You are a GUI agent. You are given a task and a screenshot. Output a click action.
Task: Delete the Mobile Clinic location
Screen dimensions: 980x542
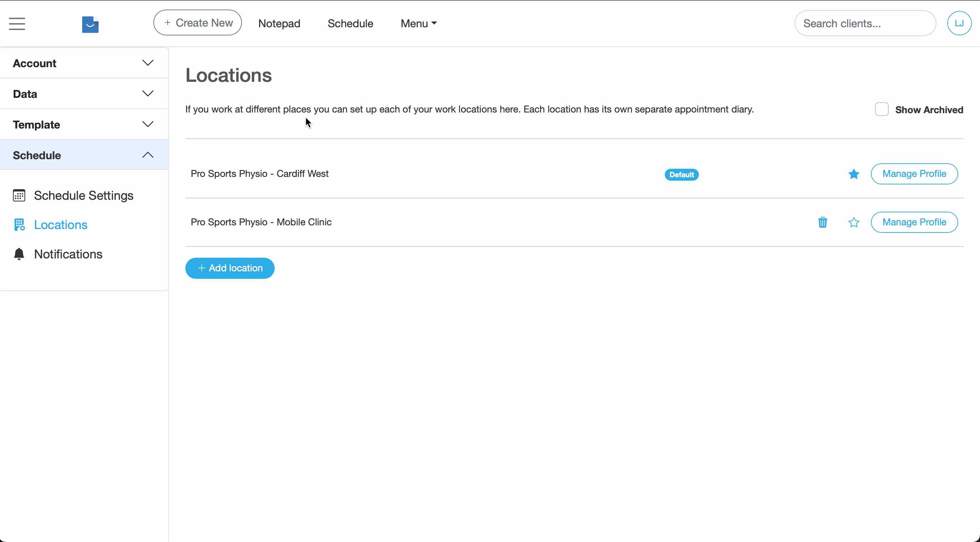823,222
